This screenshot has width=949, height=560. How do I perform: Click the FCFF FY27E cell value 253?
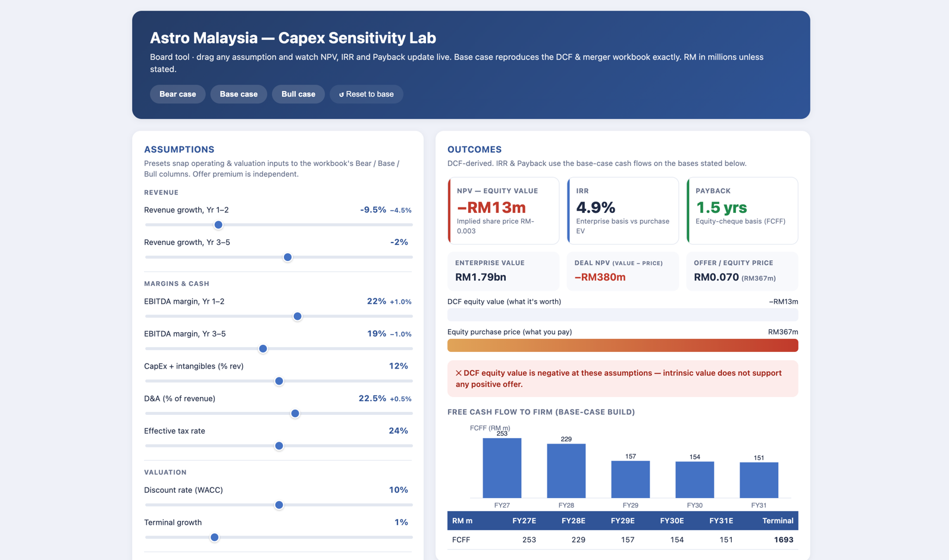tap(529, 540)
